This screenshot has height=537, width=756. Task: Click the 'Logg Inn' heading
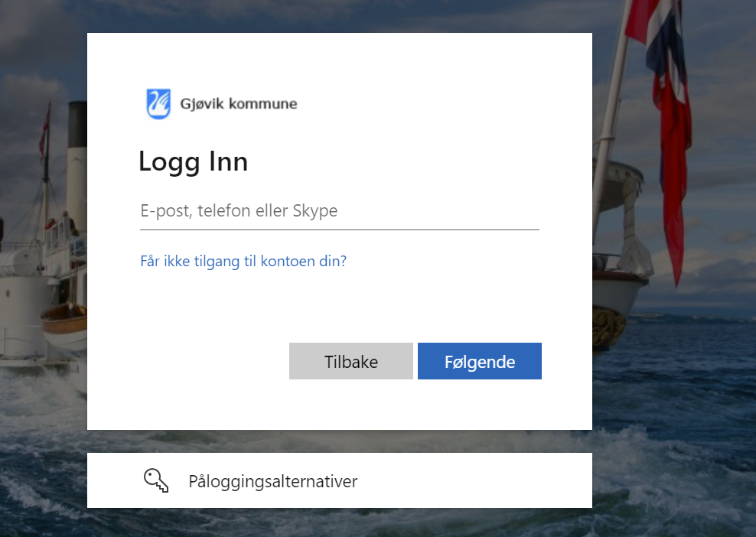(x=193, y=162)
